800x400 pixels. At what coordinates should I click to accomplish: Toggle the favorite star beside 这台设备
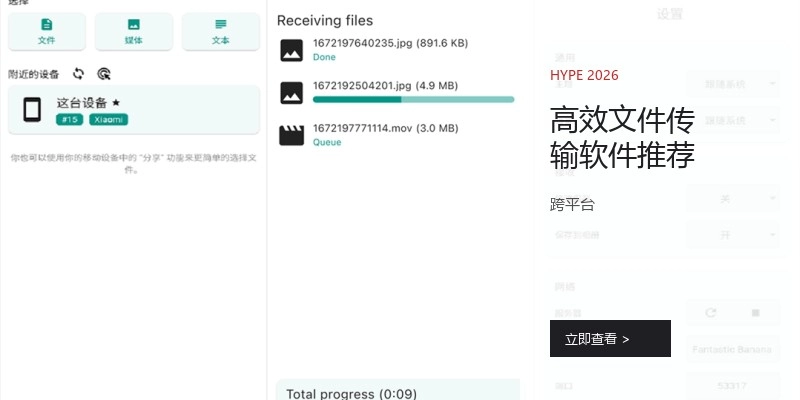click(x=116, y=103)
